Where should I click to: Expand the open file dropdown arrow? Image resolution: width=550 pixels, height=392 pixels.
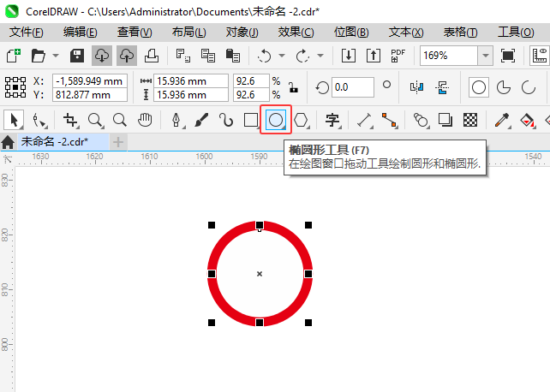tap(56, 56)
